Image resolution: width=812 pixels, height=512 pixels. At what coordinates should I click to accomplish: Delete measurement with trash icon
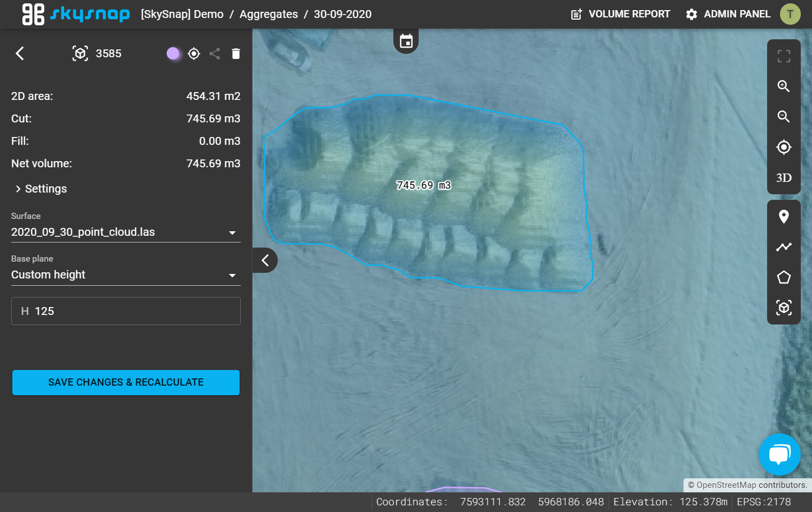tap(236, 53)
